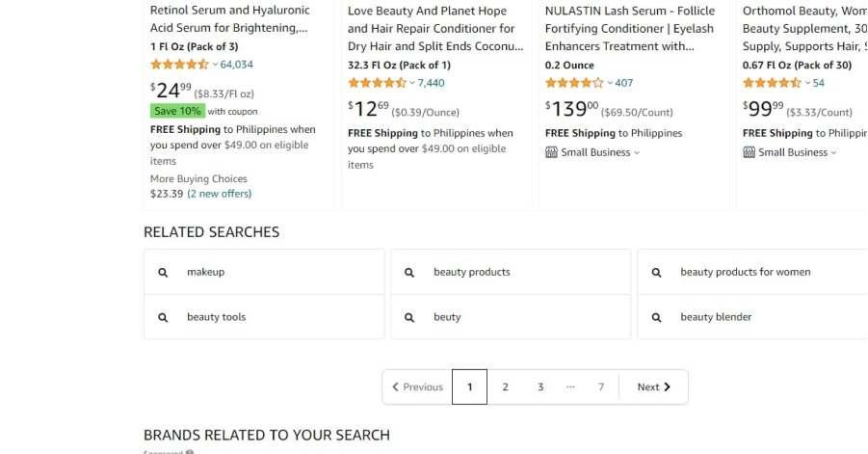Expand rating chevron beside 7,440 reviews

[412, 83]
